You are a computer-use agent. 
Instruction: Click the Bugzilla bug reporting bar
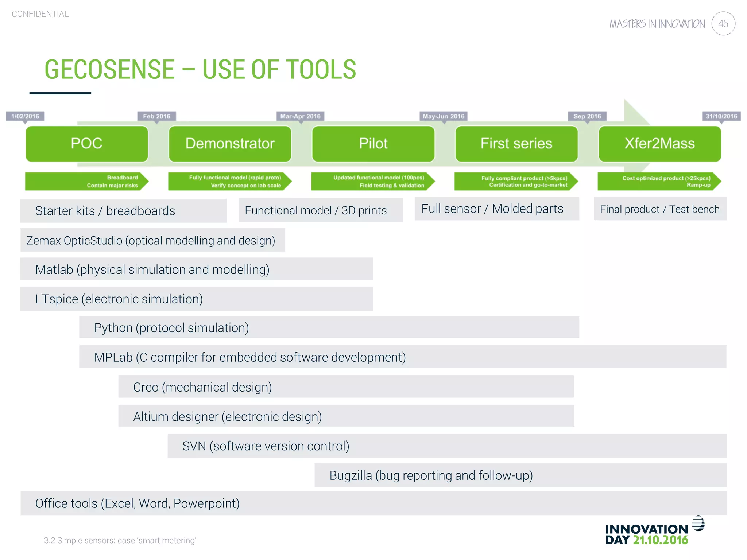pos(520,475)
